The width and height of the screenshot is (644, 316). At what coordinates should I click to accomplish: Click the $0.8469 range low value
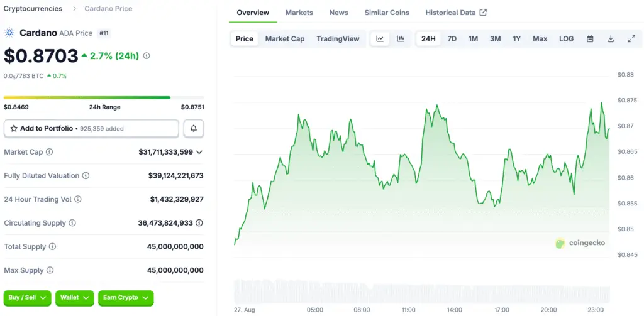pyautogui.click(x=16, y=107)
